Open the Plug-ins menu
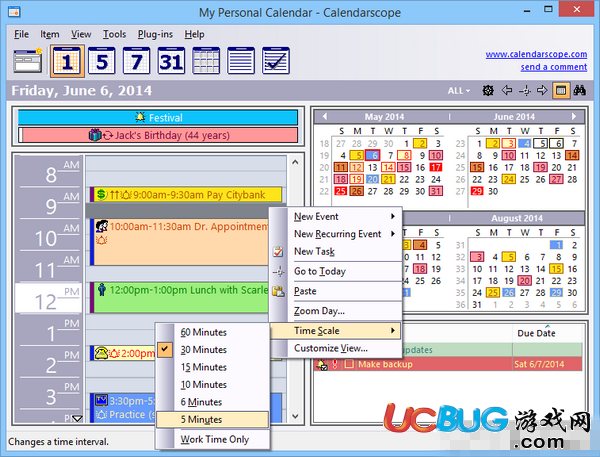Image resolution: width=600 pixels, height=457 pixels. click(x=155, y=34)
